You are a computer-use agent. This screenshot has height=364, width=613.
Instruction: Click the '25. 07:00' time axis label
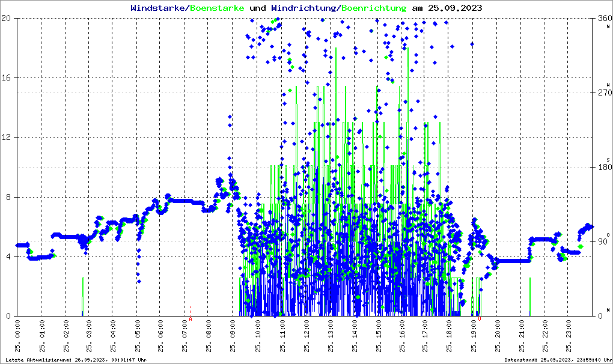[185, 336]
